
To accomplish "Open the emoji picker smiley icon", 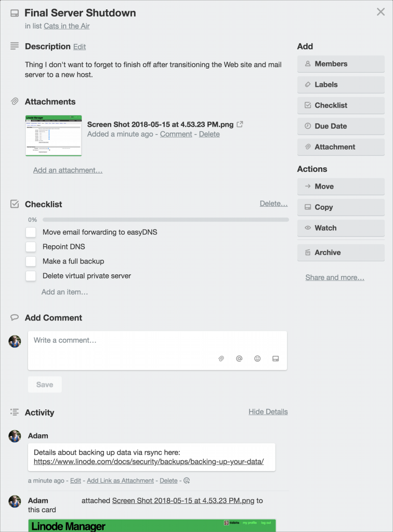I will pos(257,358).
